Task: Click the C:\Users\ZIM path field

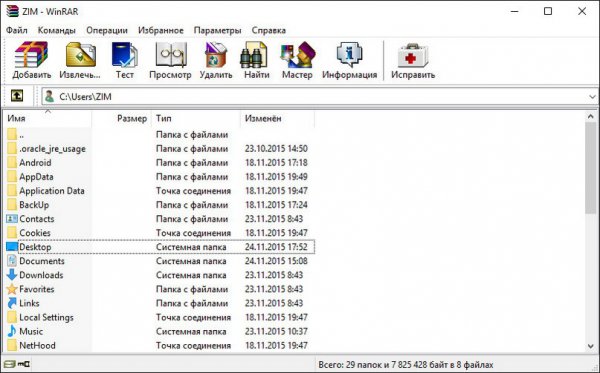Action: (320, 96)
